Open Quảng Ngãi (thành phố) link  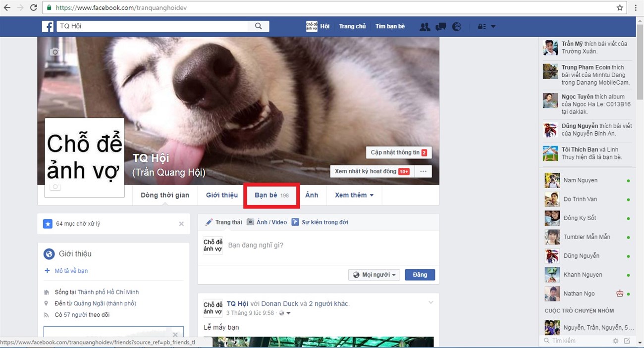pos(105,303)
